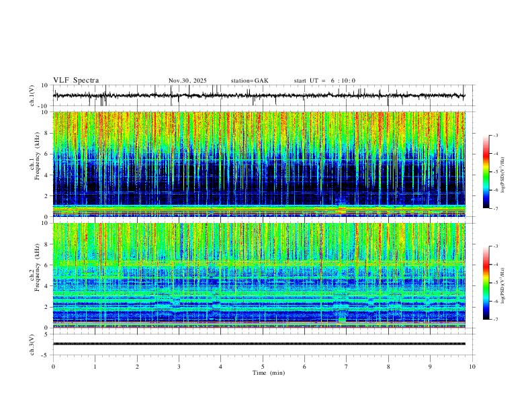Click the "-7" tick on lower colorbar
Image resolution: width=532 pixels, height=411 pixels.
(x=496, y=320)
